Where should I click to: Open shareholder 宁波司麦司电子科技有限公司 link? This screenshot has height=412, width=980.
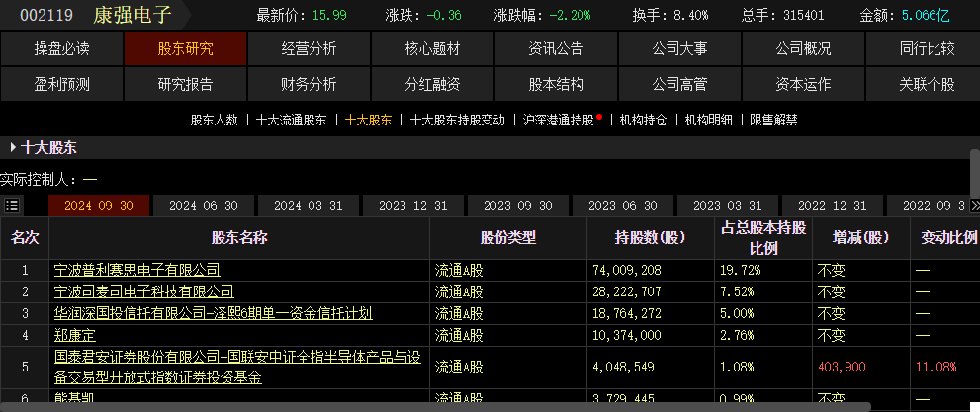pos(143,291)
